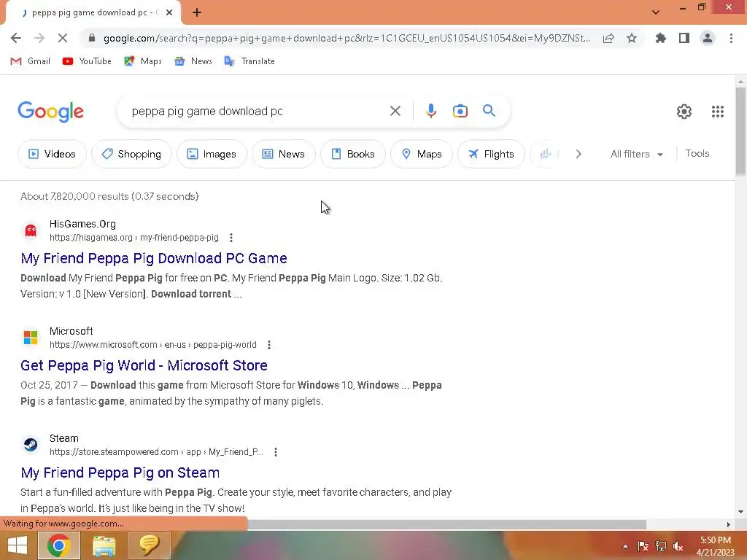The width and height of the screenshot is (747, 560).
Task: Close the peppa pig search tab
Action: 169,12
